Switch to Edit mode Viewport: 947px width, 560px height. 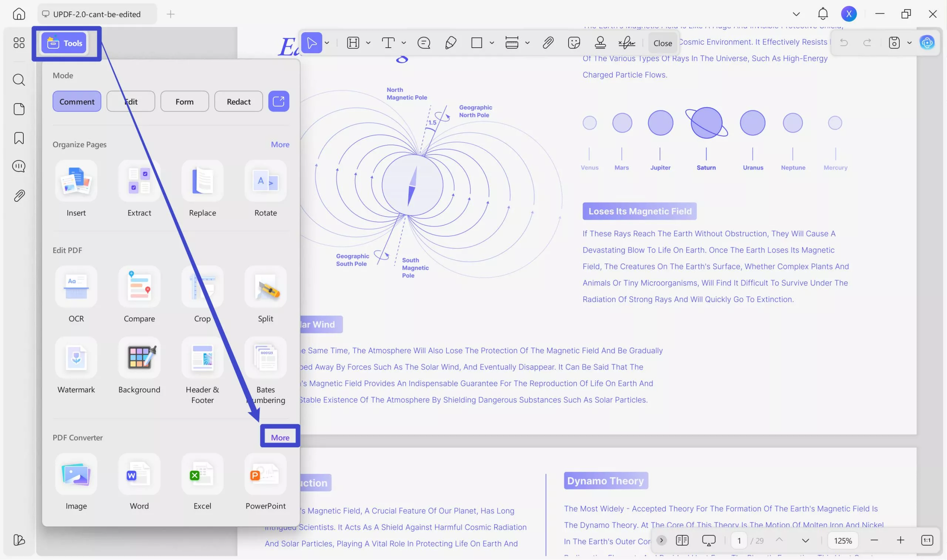point(131,102)
